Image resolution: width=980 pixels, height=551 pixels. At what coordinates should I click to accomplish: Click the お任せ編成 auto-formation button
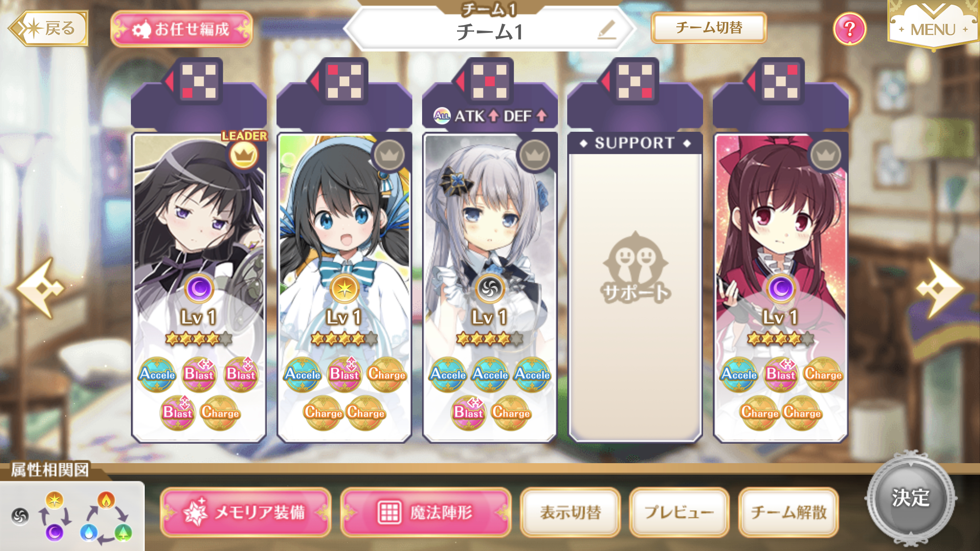(182, 29)
